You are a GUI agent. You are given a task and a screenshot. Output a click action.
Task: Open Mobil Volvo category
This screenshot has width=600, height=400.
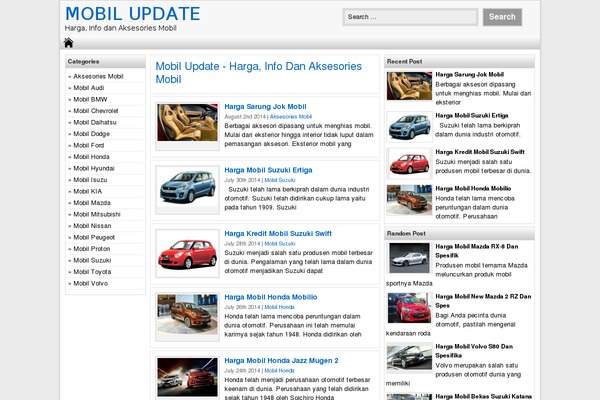[90, 283]
